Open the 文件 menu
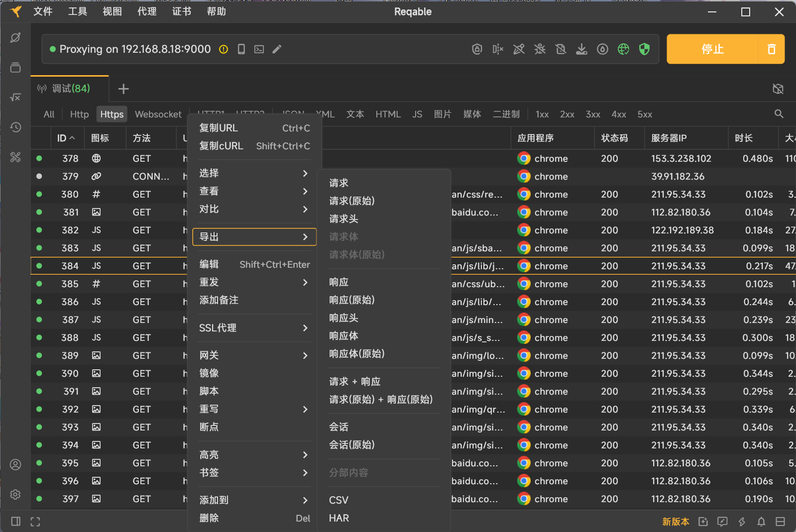Screen dimensions: 796x532 [43, 11]
